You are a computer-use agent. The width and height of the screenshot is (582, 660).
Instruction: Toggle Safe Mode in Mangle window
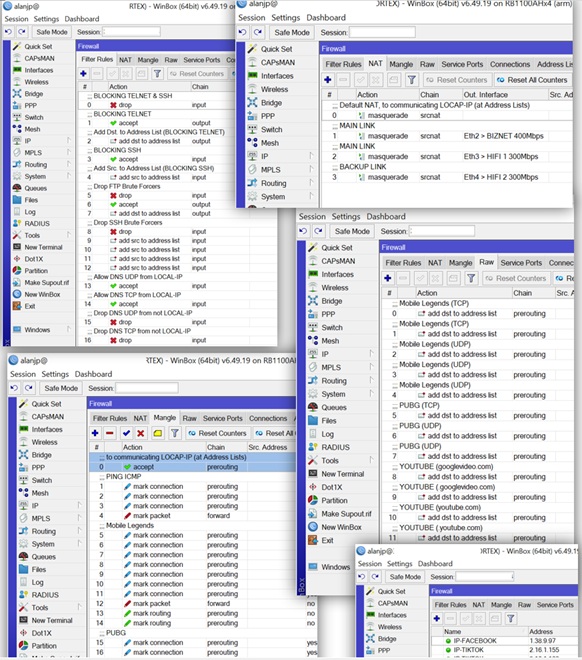(x=61, y=388)
